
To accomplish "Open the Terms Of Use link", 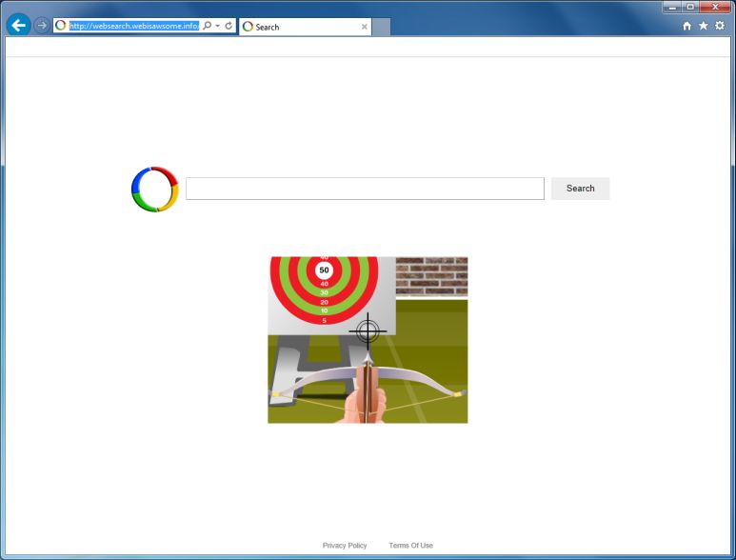I will pos(410,545).
